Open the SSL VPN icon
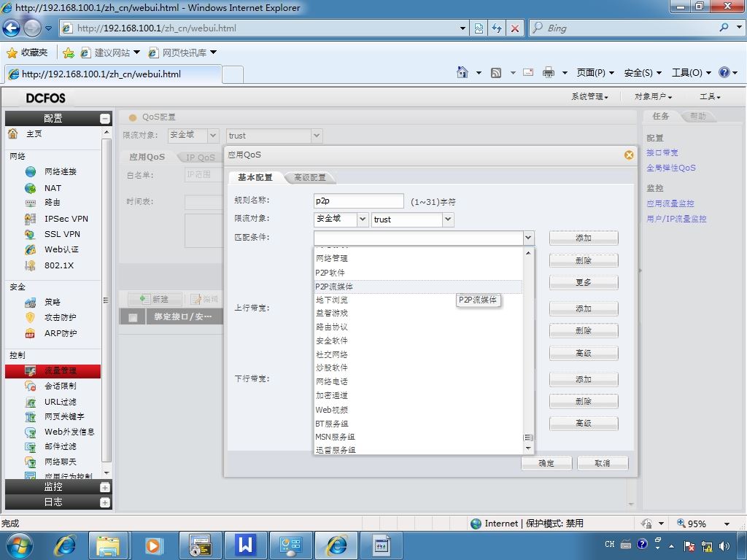Viewport: 747px width, 560px height. coord(31,234)
